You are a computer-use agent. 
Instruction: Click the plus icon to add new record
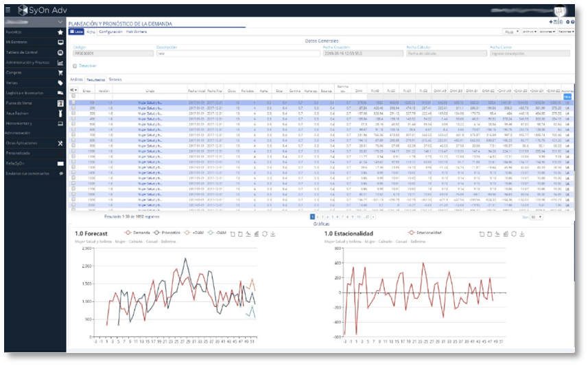pyautogui.click(x=550, y=23)
